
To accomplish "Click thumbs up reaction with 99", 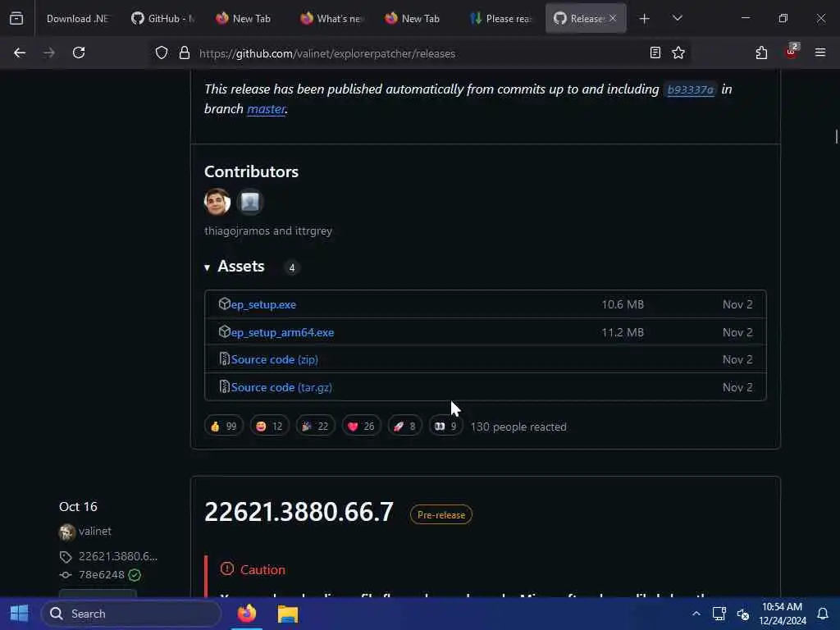I will tap(224, 426).
